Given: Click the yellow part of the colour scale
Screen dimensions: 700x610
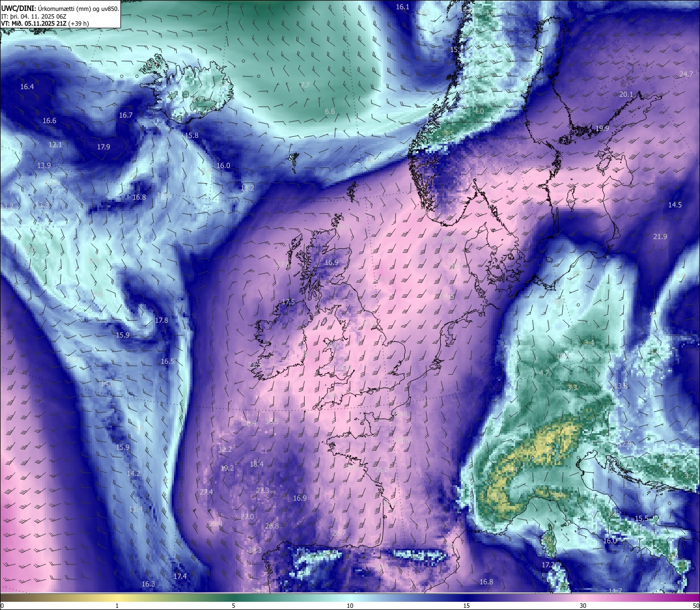Looking at the screenshot, I should coord(117,597).
